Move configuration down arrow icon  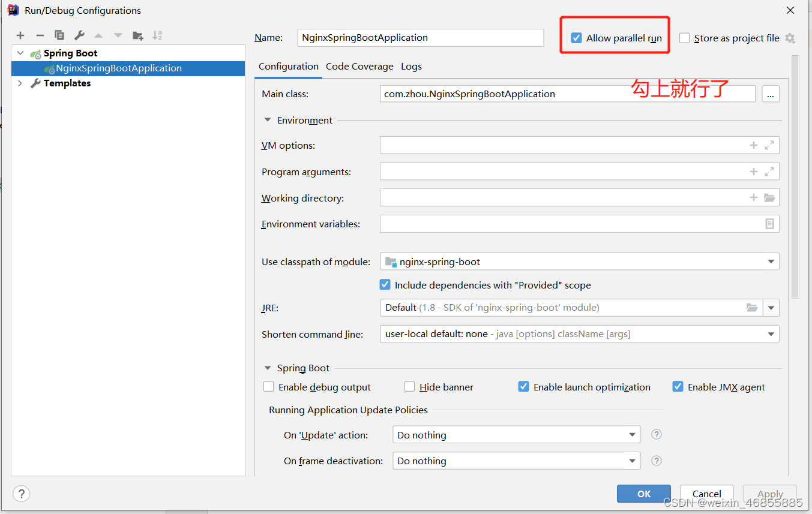click(118, 35)
